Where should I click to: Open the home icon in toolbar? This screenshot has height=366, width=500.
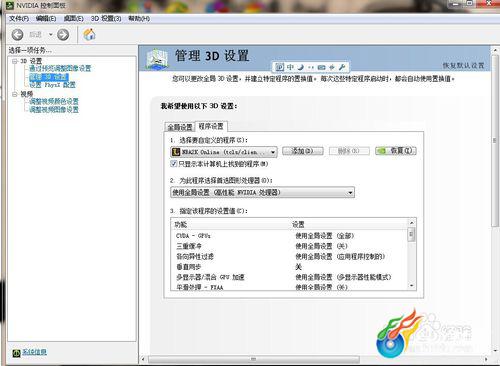point(89,34)
